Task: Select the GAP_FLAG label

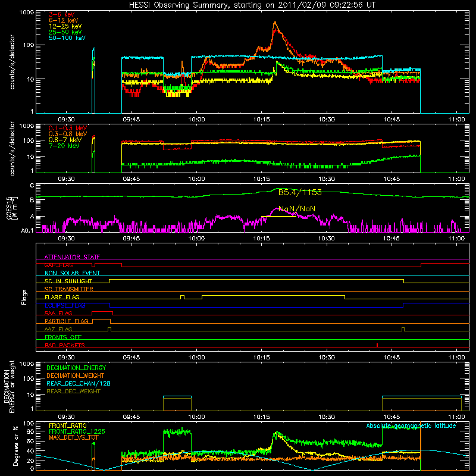Action: [58, 265]
